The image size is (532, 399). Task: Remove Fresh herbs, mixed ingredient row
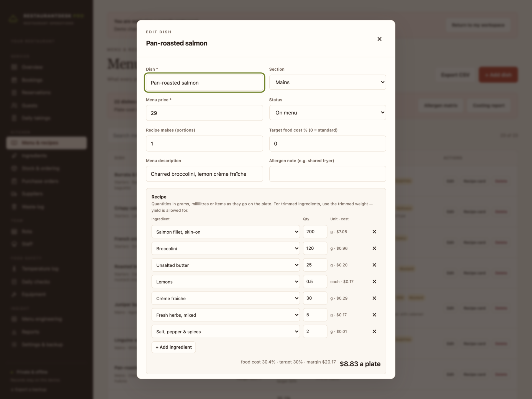coord(374,315)
